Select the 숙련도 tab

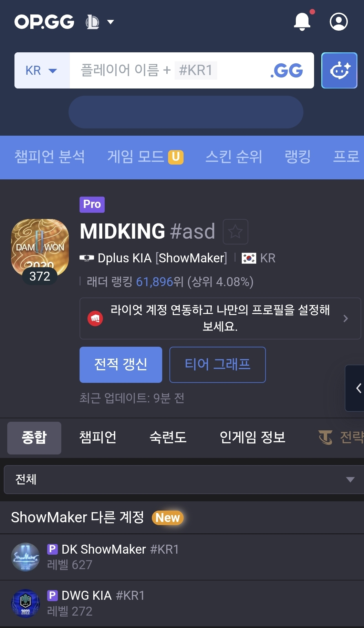coord(168,438)
